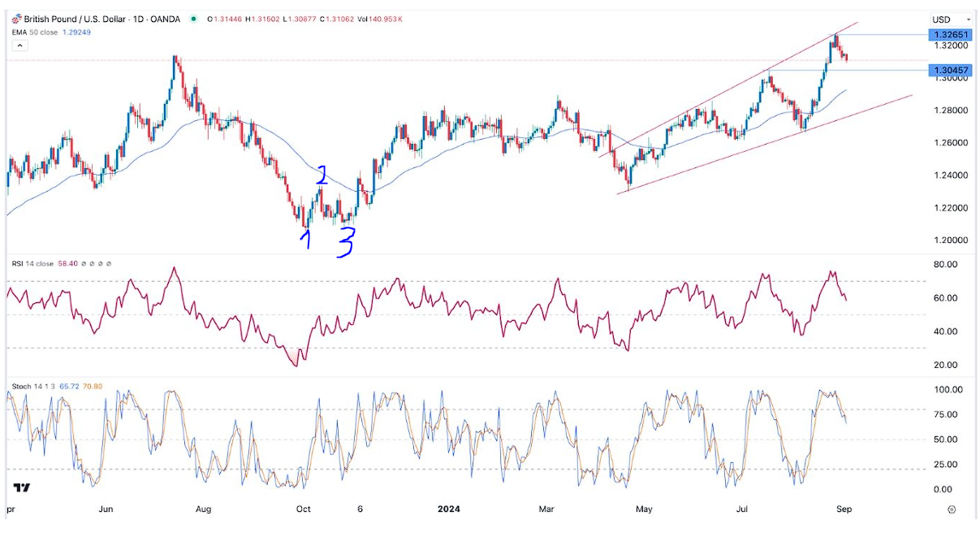Select the handwritten blue "1" annotation
Screen dimensions: 980x533
[x=304, y=237]
